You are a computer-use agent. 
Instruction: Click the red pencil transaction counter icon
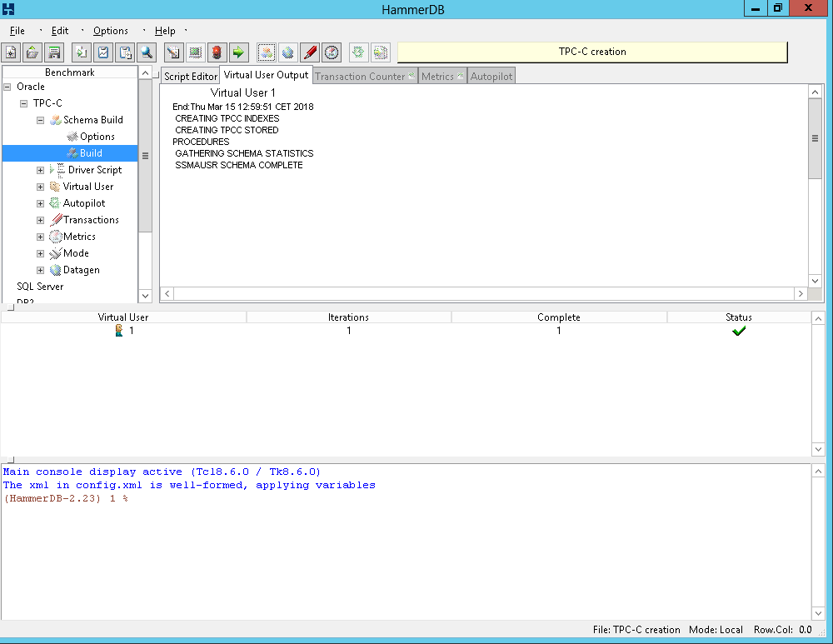pyautogui.click(x=310, y=52)
